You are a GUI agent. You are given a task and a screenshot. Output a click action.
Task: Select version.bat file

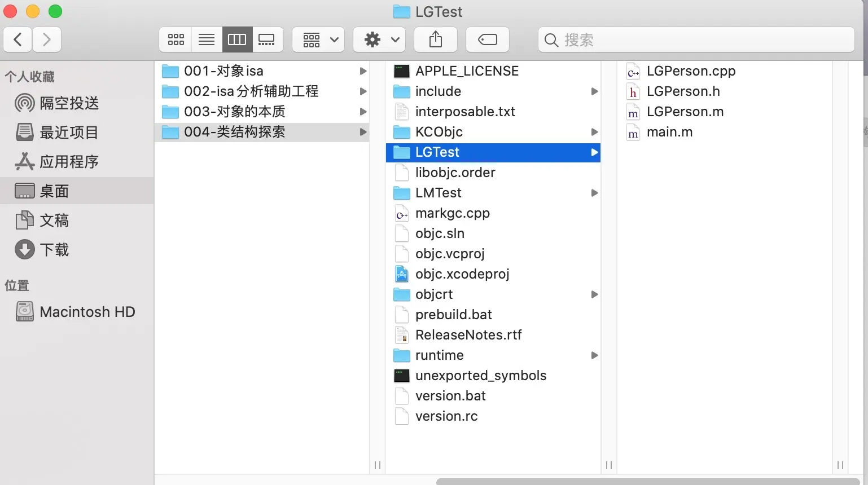[x=493, y=396]
